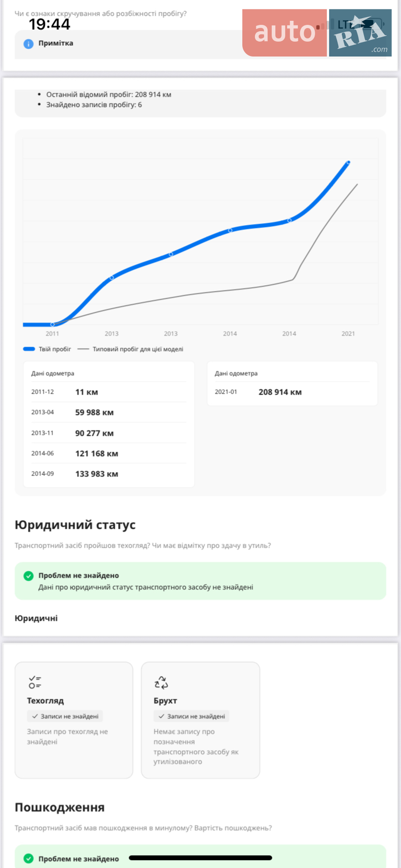Click gray Типовий пробіг legend line
The image size is (401, 868).
[x=83, y=349]
